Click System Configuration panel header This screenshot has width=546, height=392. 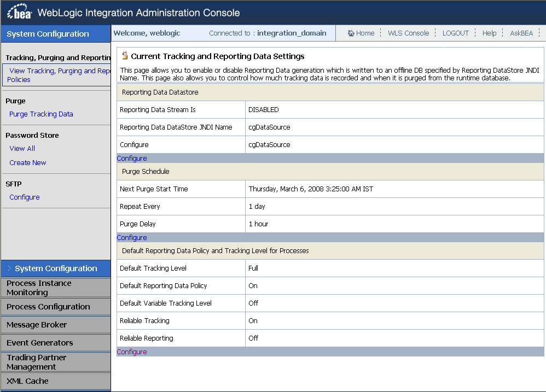[56, 34]
